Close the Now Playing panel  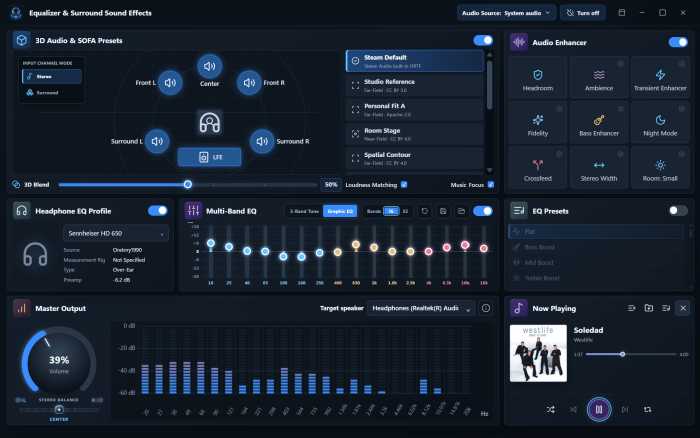point(683,308)
